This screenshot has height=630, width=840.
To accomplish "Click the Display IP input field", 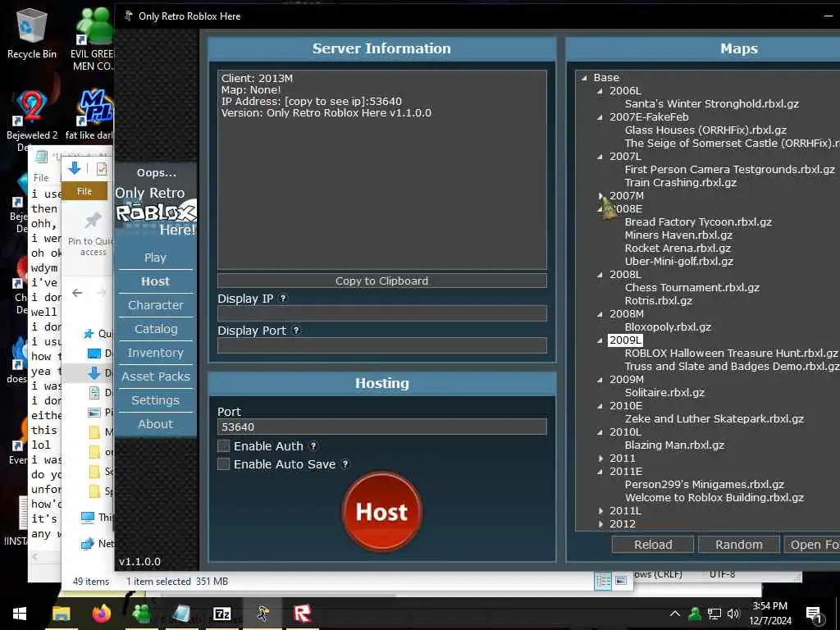I will (382, 313).
